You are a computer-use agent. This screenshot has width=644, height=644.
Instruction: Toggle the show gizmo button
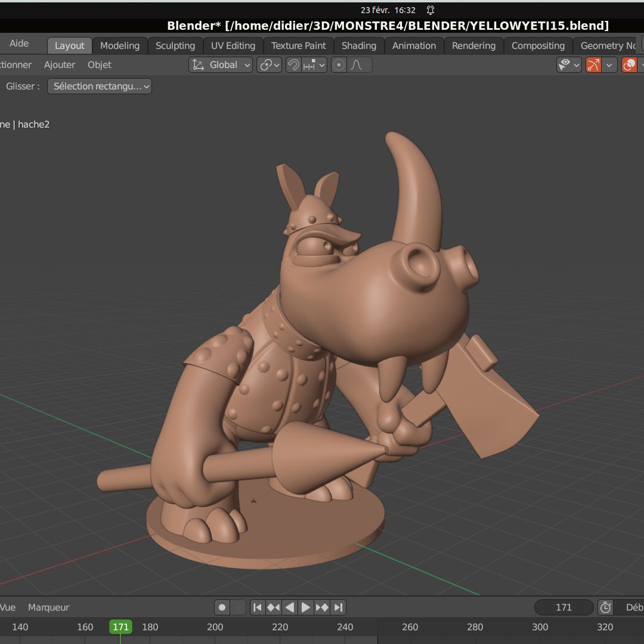coord(593,65)
